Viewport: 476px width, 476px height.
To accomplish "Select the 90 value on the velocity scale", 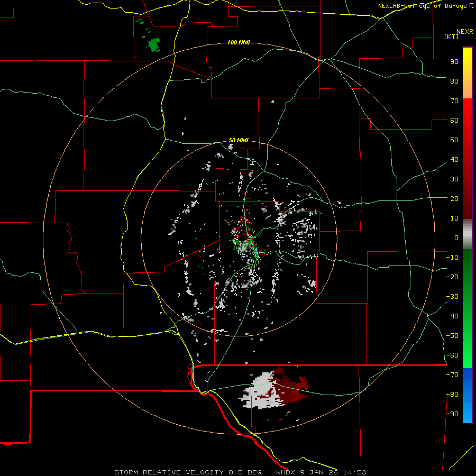I will tap(454, 62).
